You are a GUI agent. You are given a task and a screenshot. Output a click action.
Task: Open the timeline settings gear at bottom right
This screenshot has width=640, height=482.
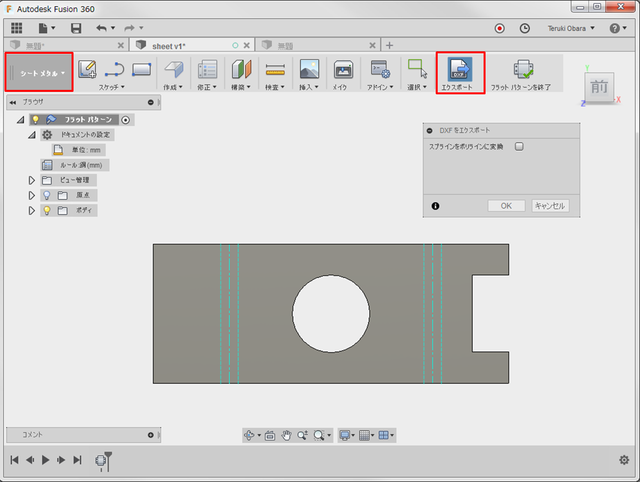pyautogui.click(x=624, y=460)
